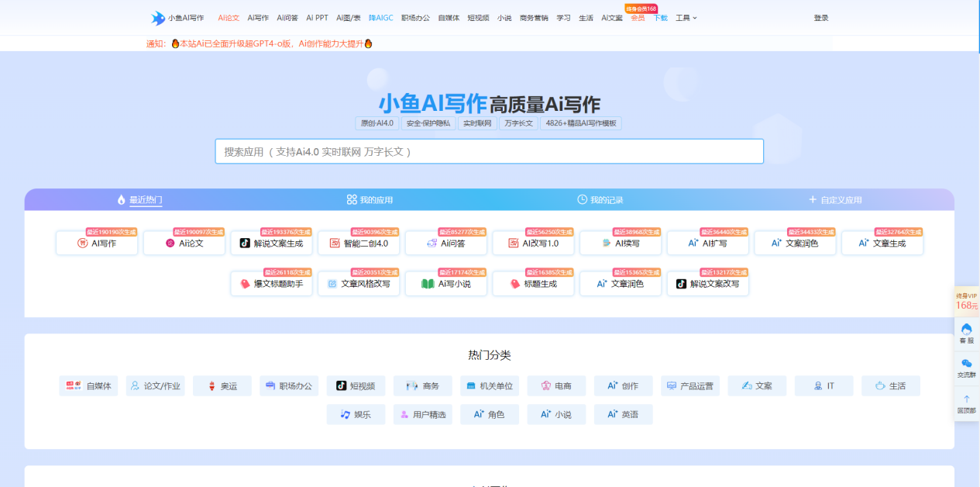Open the AI改写1.0 app

click(x=534, y=243)
